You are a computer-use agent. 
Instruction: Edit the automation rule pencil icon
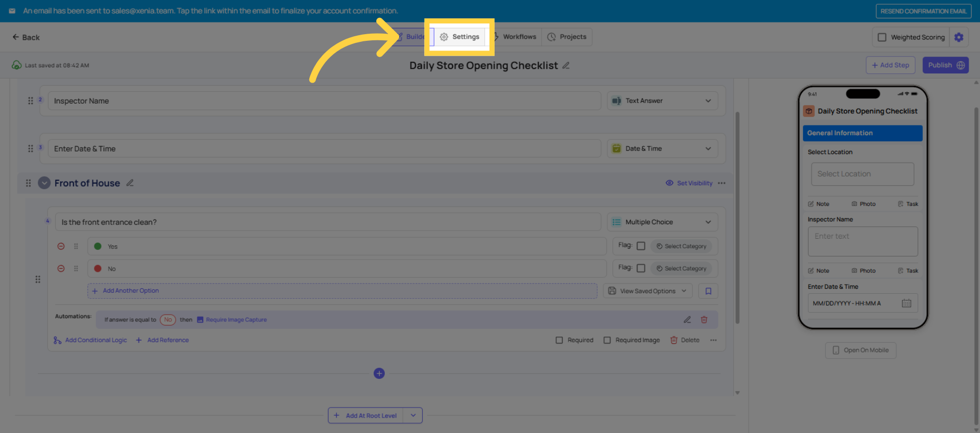tap(688, 320)
